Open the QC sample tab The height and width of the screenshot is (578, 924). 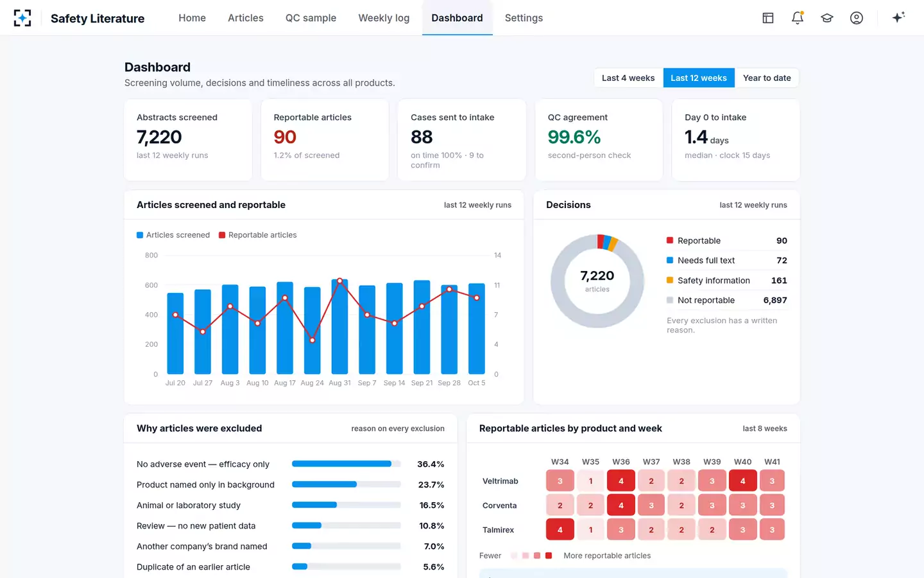(311, 18)
